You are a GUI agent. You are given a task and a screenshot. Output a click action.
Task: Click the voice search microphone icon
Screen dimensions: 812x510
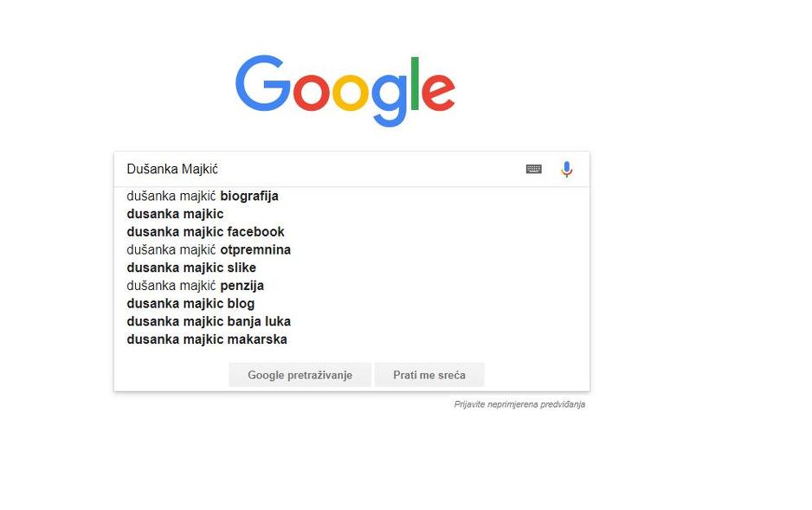(x=567, y=169)
